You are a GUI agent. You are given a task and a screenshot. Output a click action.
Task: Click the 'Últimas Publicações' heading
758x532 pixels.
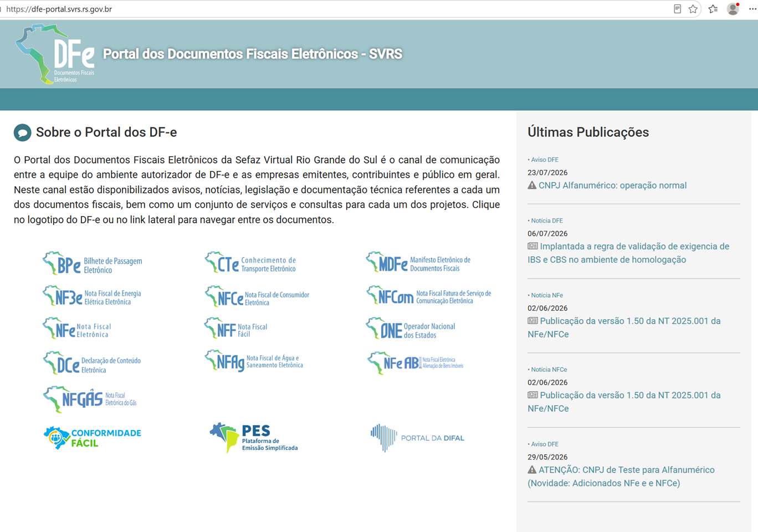pos(588,132)
